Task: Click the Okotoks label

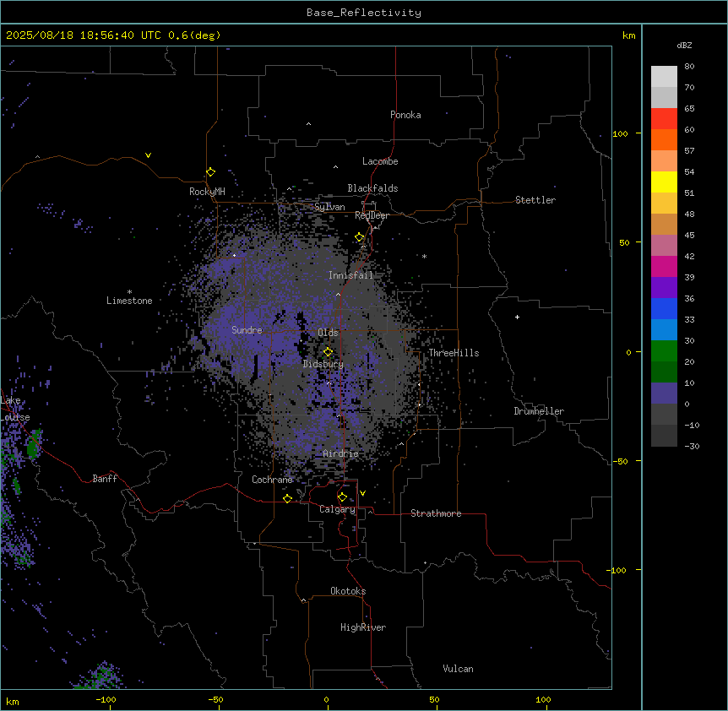Action: click(348, 591)
